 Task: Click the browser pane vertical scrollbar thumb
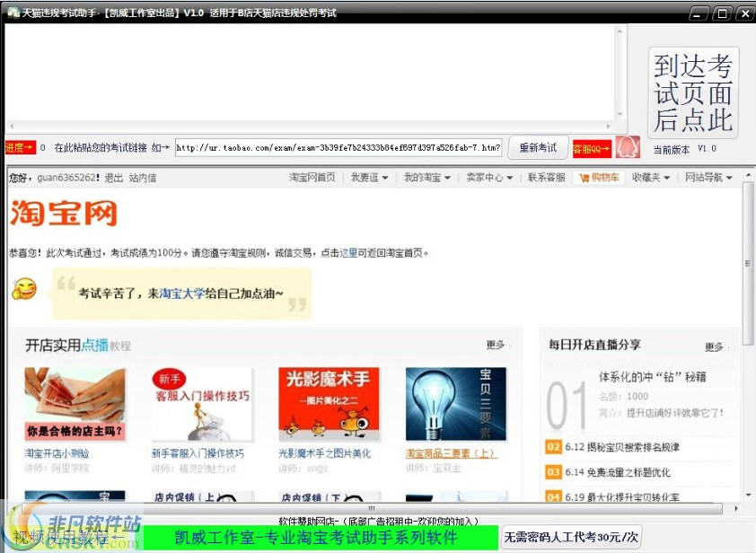(748, 263)
